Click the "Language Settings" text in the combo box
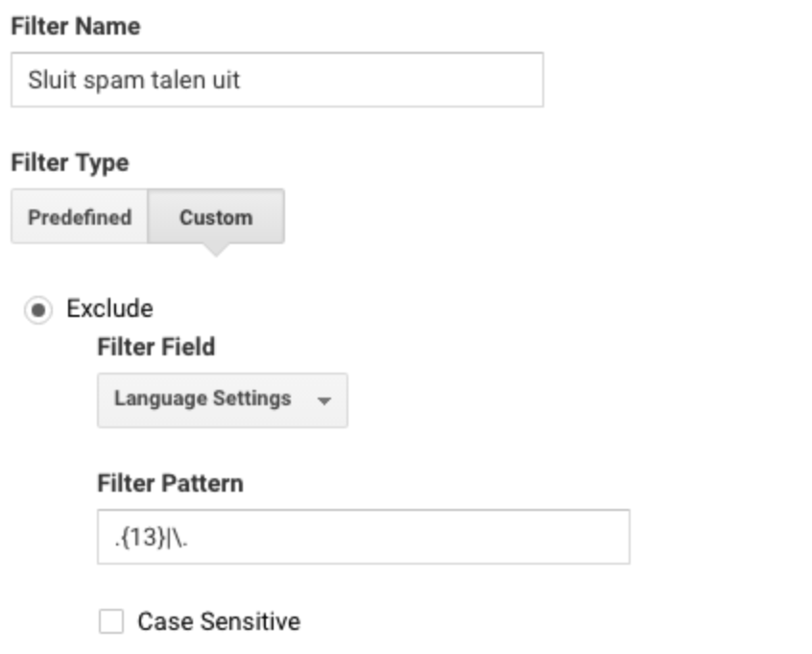 203,400
